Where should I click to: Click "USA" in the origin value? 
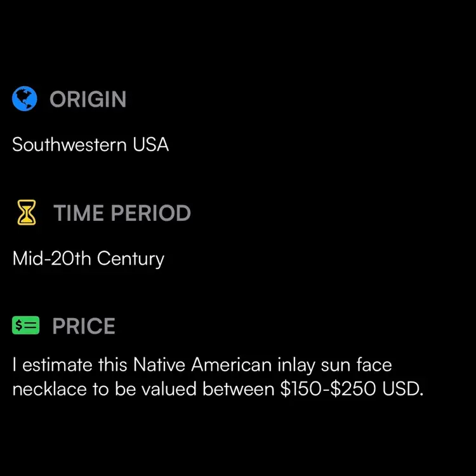150,145
